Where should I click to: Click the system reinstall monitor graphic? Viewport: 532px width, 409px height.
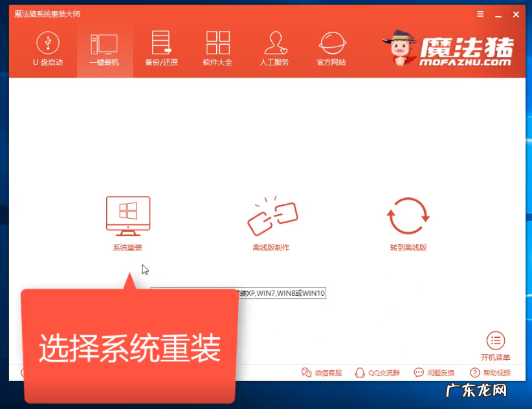[128, 215]
